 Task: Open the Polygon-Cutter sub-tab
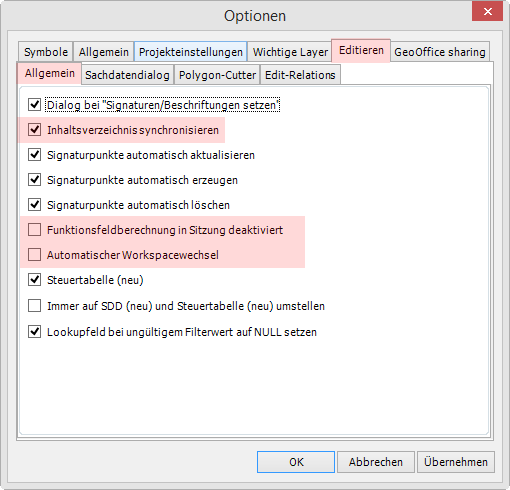click(217, 75)
